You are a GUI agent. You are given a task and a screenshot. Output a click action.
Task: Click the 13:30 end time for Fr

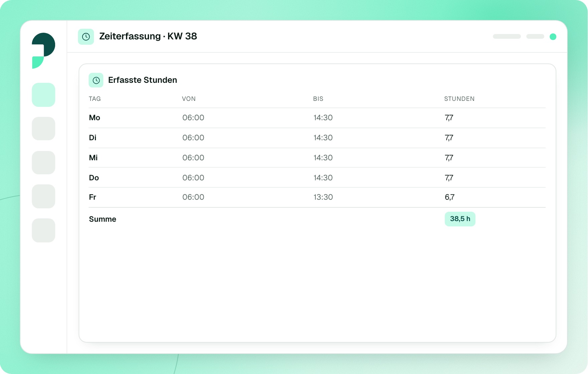tap(323, 197)
